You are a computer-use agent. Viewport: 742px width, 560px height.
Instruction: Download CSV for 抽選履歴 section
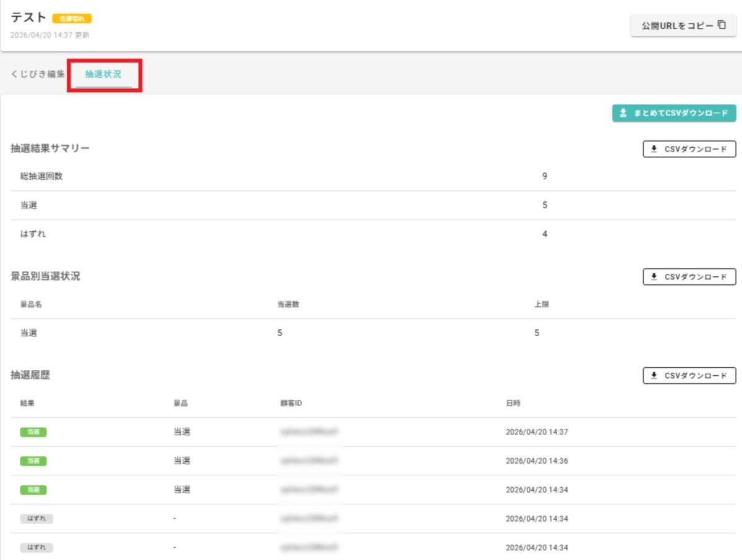(689, 376)
